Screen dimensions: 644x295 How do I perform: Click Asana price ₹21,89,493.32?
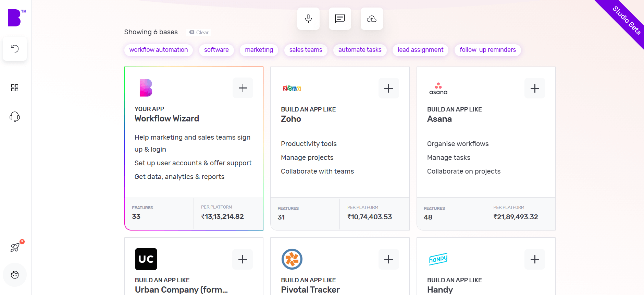[x=516, y=217]
